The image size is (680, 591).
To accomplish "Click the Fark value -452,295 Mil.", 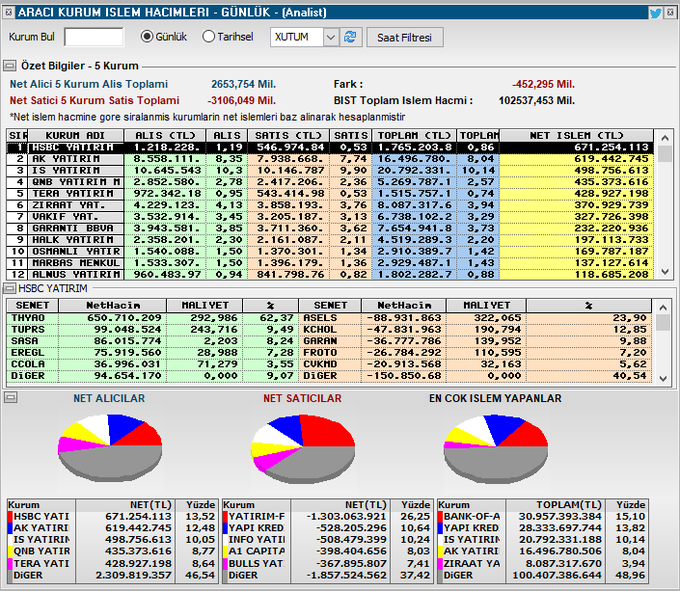I will pyautogui.click(x=543, y=84).
